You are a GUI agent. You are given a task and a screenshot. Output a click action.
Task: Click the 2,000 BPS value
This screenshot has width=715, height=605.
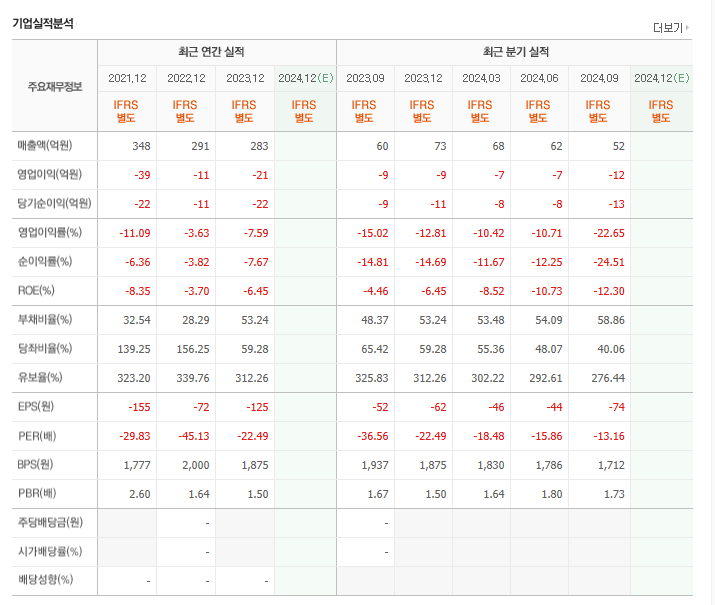[196, 465]
